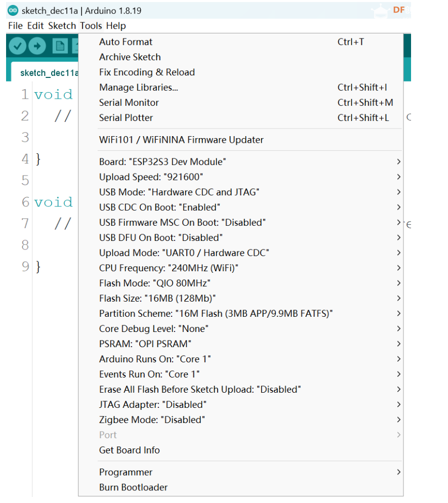Expand Upload Mode "UART0 / Hardware CDC" submenu
The width and height of the screenshot is (448, 503).
point(240,253)
